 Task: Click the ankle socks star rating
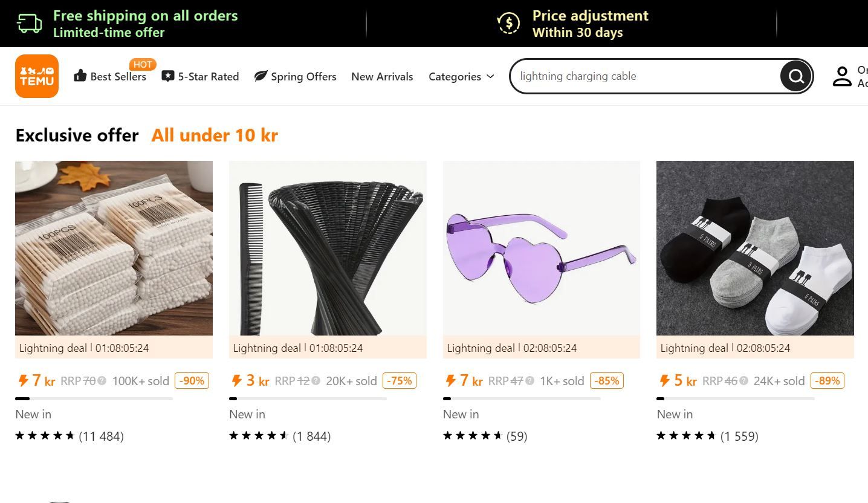click(686, 436)
